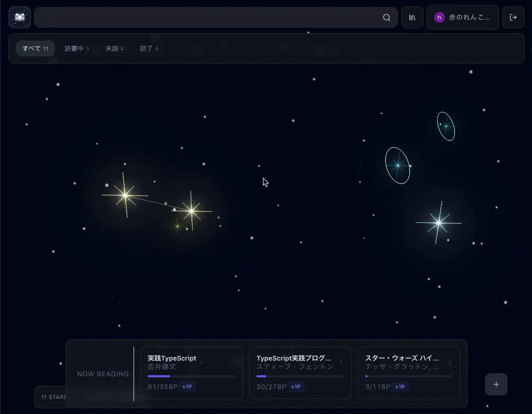The width and height of the screenshot is (532, 414).
Task: Add one page to 実践TypeScript
Action: click(187, 387)
